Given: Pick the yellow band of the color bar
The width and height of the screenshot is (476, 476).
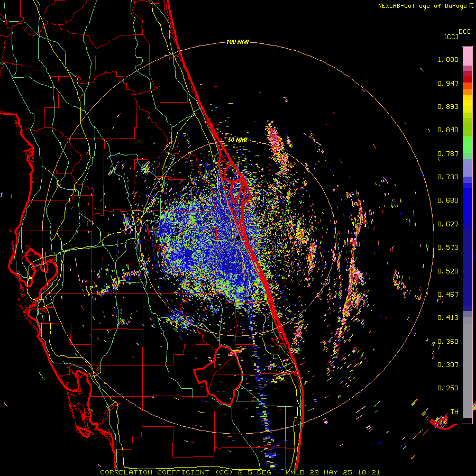Looking at the screenshot, I should [x=467, y=104].
